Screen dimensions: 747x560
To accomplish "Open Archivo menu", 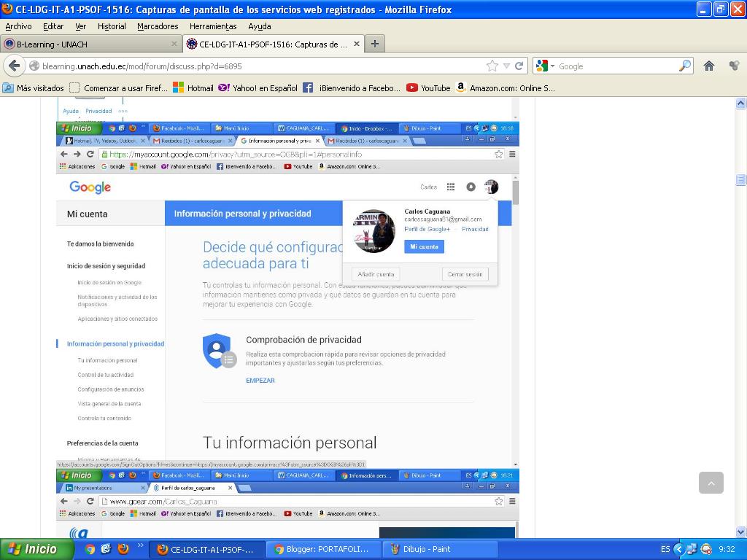I will (18, 26).
